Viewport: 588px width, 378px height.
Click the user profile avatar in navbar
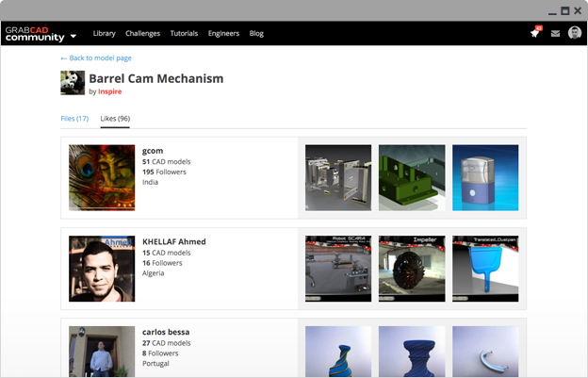coord(575,33)
